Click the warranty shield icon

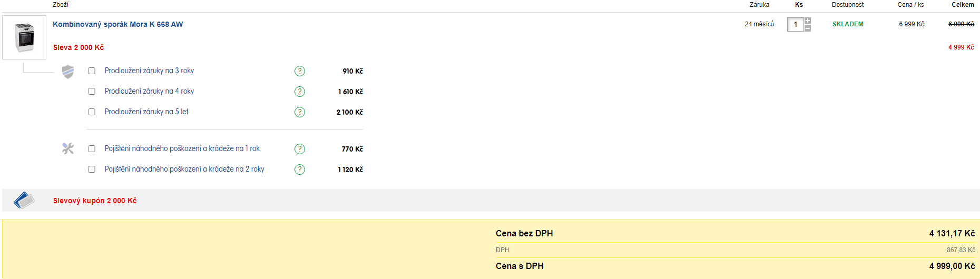point(68,72)
